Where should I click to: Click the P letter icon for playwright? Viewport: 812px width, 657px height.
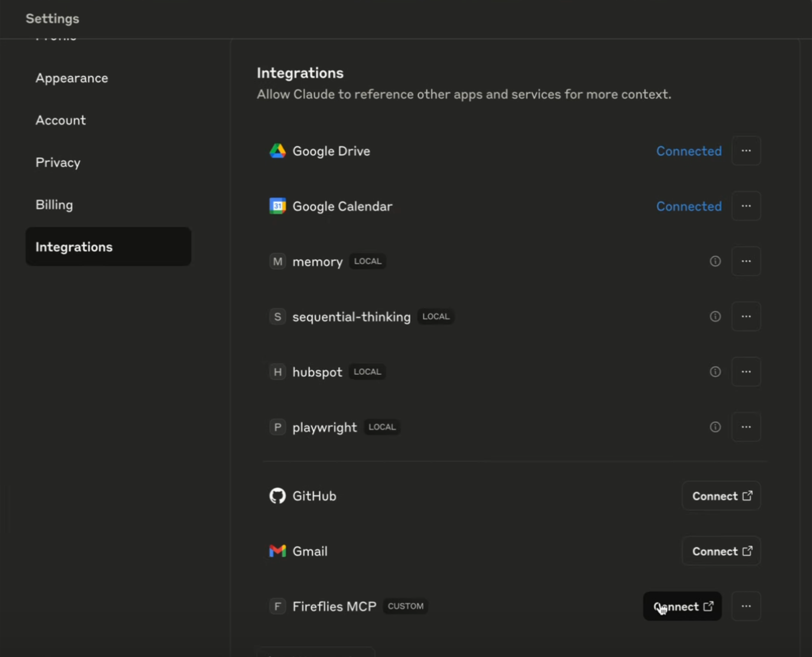(278, 427)
